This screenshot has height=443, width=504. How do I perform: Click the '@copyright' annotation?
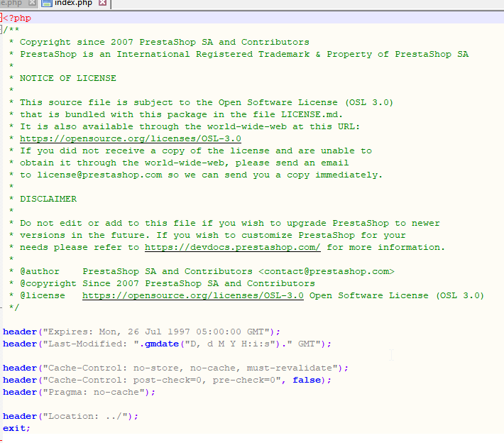[x=48, y=283]
